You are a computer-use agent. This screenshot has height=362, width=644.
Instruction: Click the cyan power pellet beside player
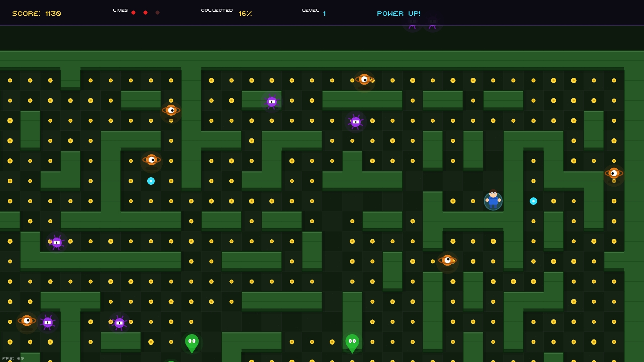pyautogui.click(x=533, y=201)
